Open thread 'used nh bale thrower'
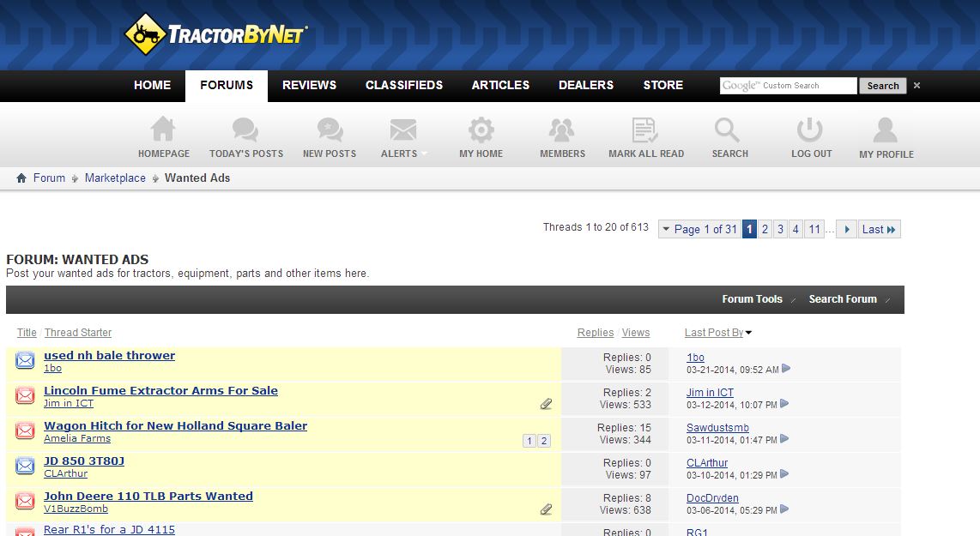This screenshot has height=536, width=980. 109,355
